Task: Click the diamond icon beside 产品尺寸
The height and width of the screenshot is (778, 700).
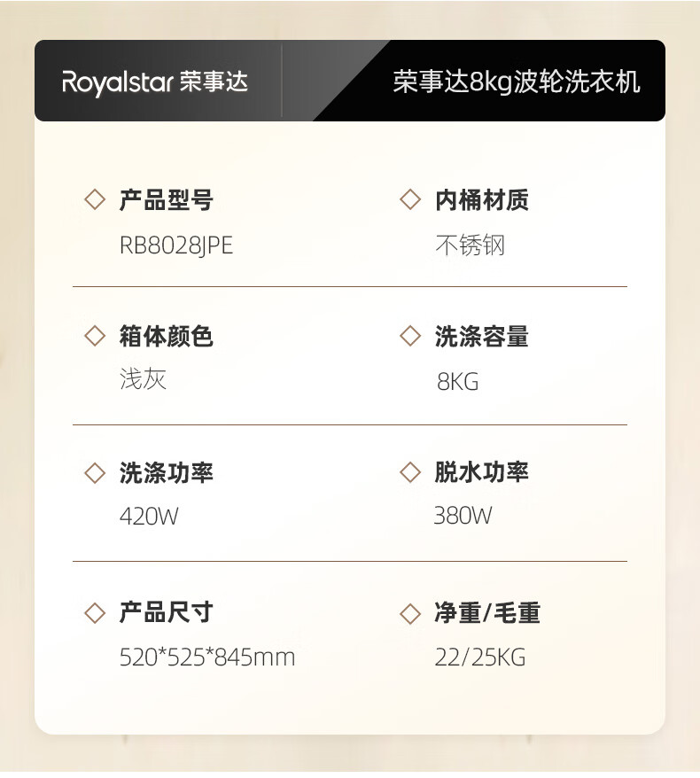Action: click(x=94, y=612)
